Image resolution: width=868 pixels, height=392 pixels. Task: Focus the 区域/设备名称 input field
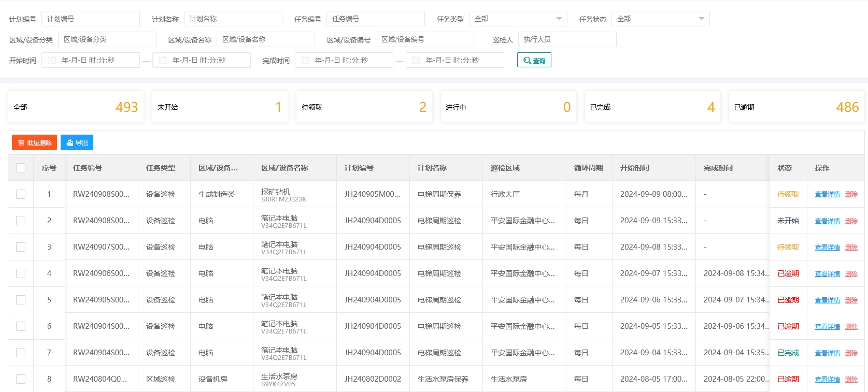click(x=266, y=39)
